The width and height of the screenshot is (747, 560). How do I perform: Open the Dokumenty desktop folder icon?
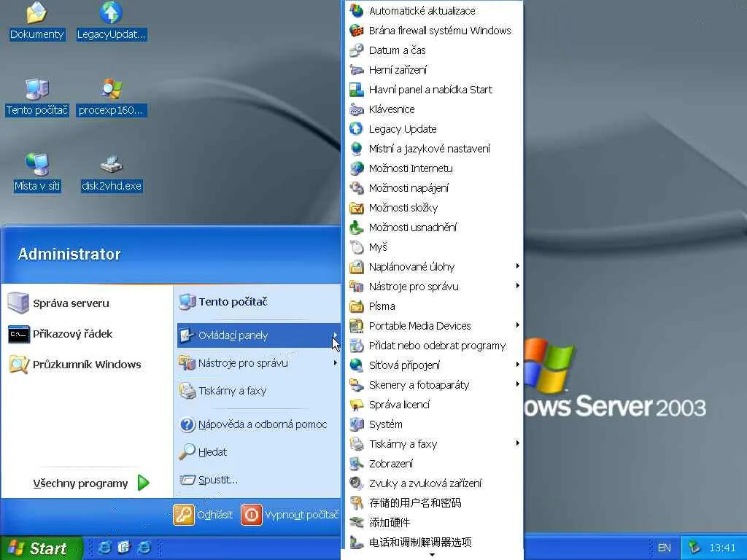click(36, 13)
